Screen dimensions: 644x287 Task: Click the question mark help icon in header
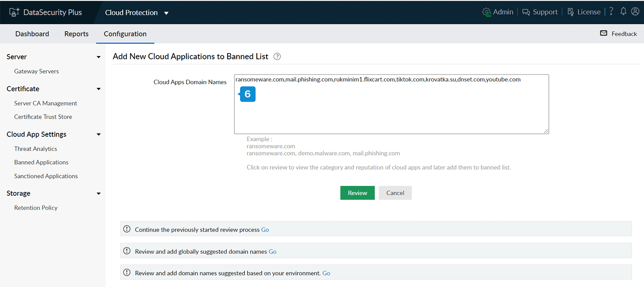coord(611,12)
